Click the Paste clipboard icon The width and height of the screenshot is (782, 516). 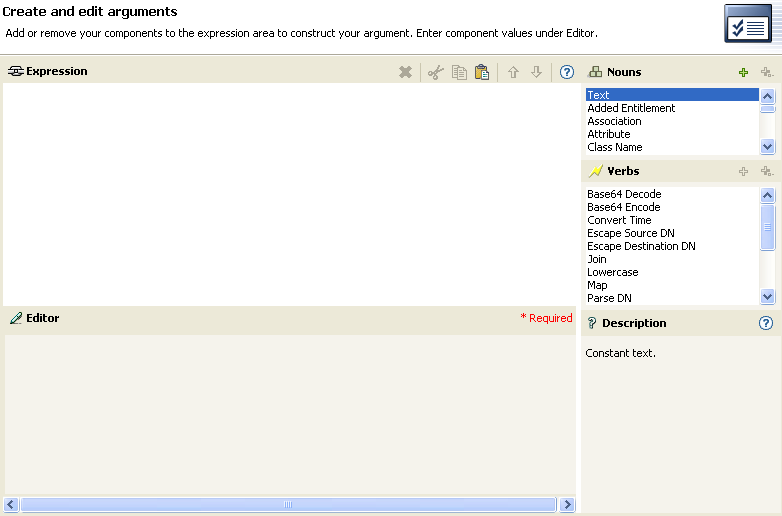tap(482, 72)
